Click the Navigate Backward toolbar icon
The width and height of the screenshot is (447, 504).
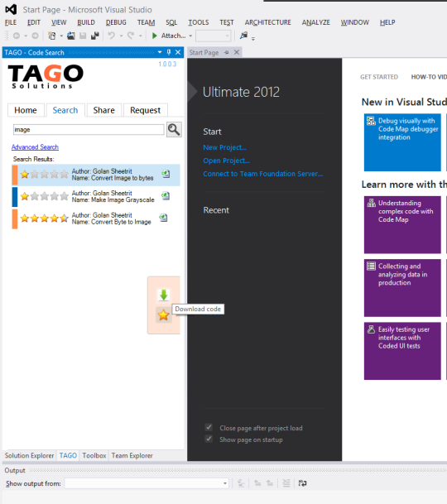click(17, 36)
